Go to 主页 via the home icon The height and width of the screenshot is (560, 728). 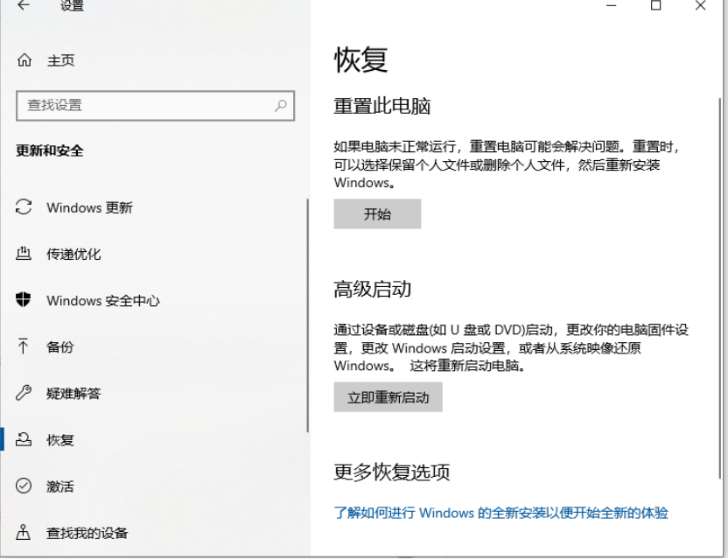click(24, 60)
